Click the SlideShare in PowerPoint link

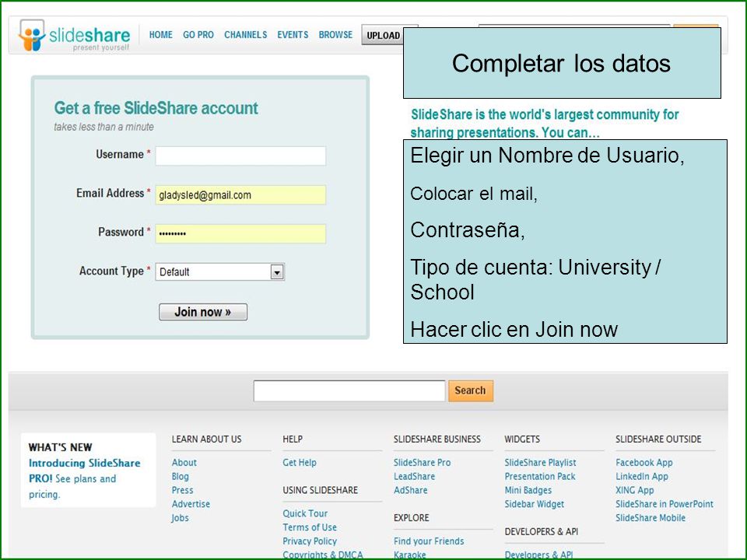(x=664, y=504)
